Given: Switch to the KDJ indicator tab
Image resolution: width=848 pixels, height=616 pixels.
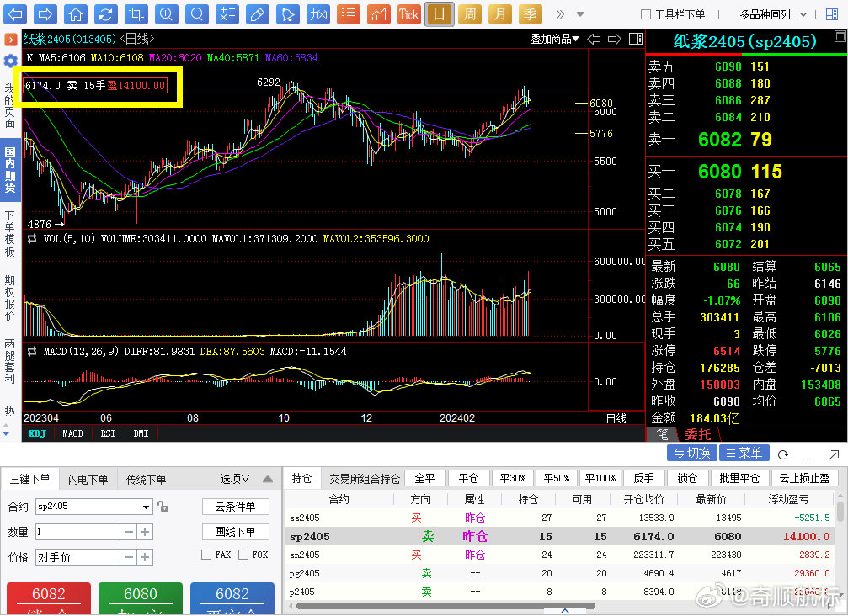Looking at the screenshot, I should coord(37,433).
